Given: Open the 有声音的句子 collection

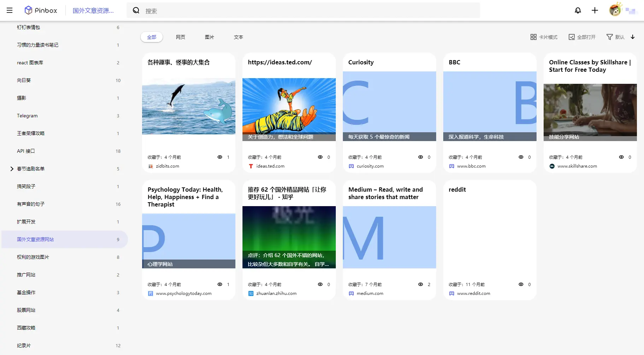Looking at the screenshot, I should pyautogui.click(x=64, y=204).
